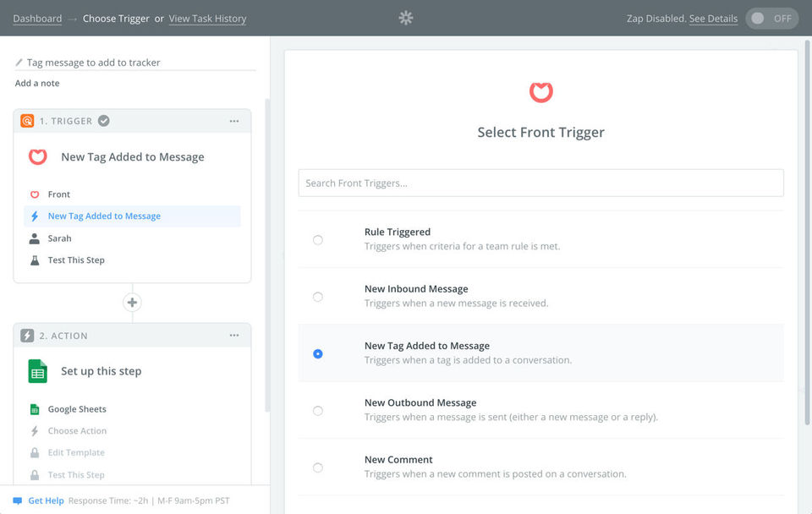812x514 pixels.
Task: Open the View Task History link
Action: coord(207,19)
